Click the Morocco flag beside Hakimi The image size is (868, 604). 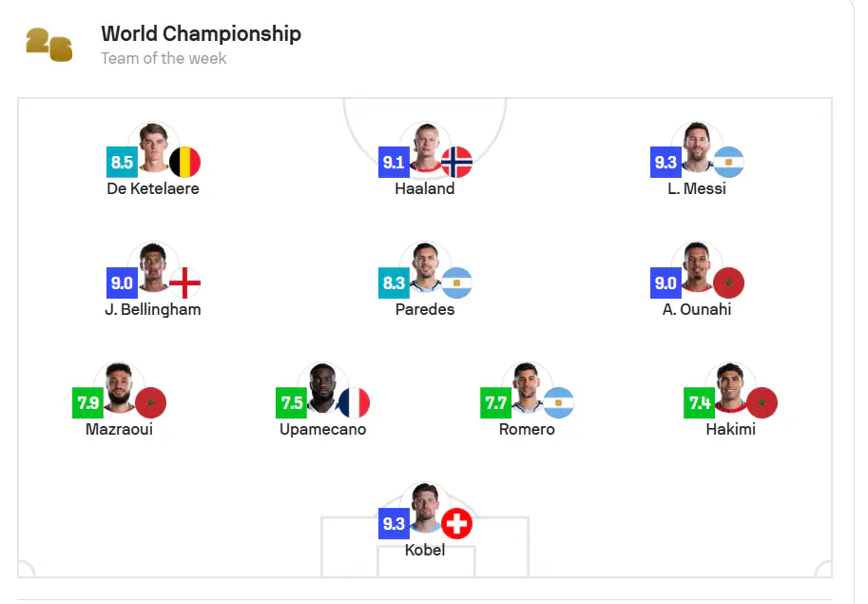click(x=762, y=403)
